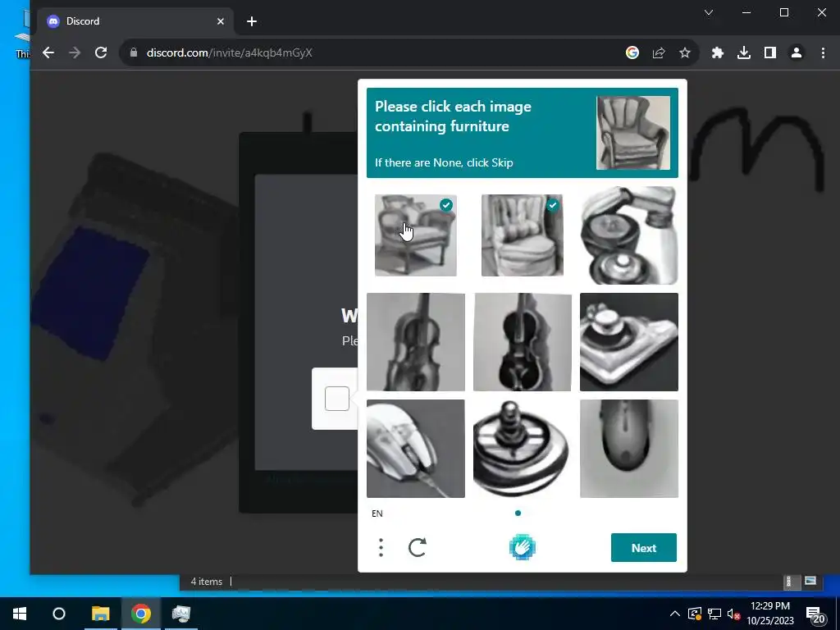The image size is (840, 630).
Task: Select the striped spinning top tile
Action: [x=523, y=449]
